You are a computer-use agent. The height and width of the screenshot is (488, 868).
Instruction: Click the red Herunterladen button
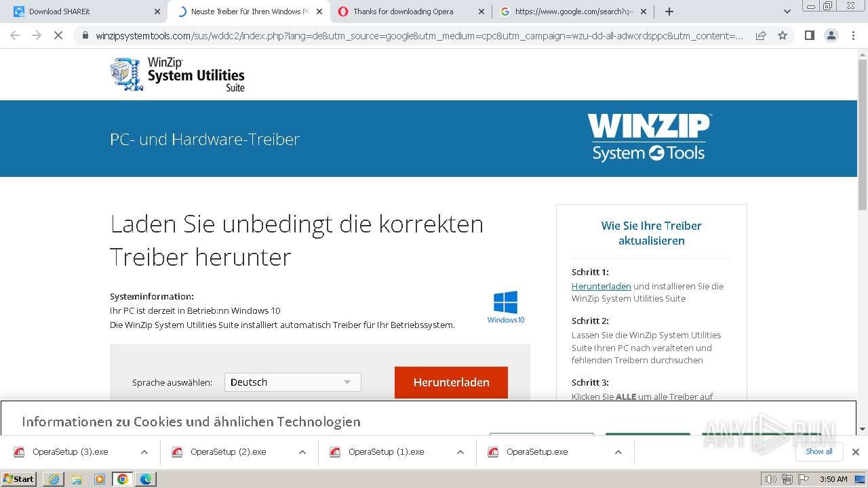tap(451, 382)
